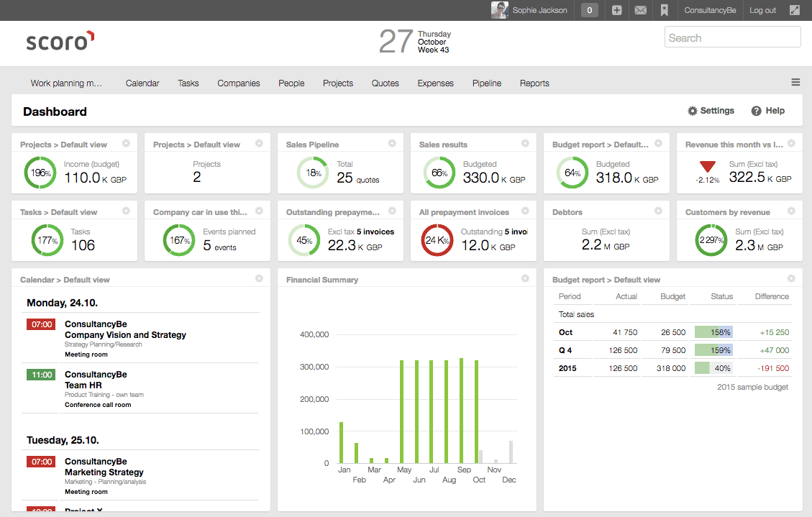Image resolution: width=812 pixels, height=517 pixels.
Task: Click the 24 K red prepayment ring
Action: pyautogui.click(x=437, y=240)
